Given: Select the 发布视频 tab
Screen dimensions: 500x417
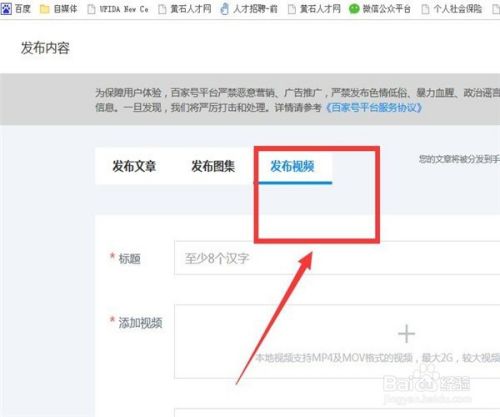Looking at the screenshot, I should [292, 166].
